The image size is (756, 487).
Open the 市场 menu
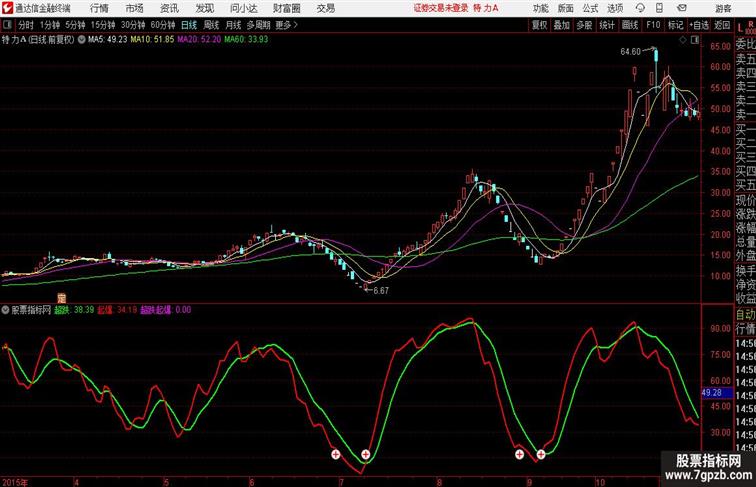click(x=135, y=8)
